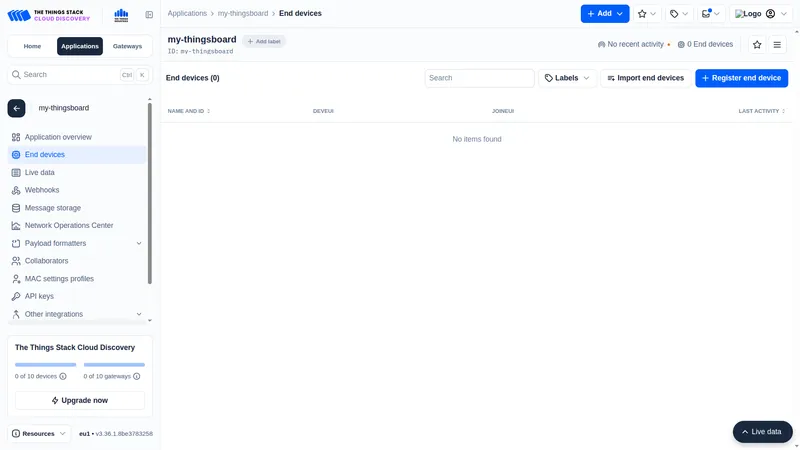Click the my-thingsboard breadcrumb link
The height and width of the screenshot is (450, 800).
(243, 13)
